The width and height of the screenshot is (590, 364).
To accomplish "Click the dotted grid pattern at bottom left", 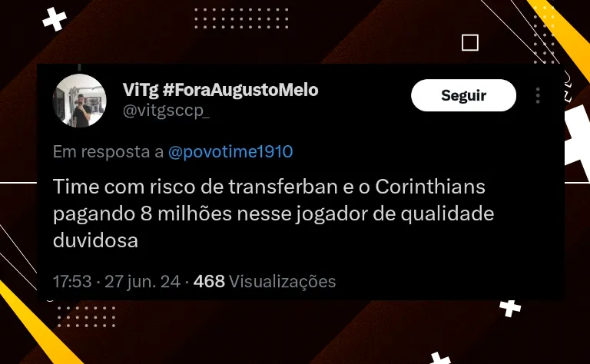I will point(86,316).
